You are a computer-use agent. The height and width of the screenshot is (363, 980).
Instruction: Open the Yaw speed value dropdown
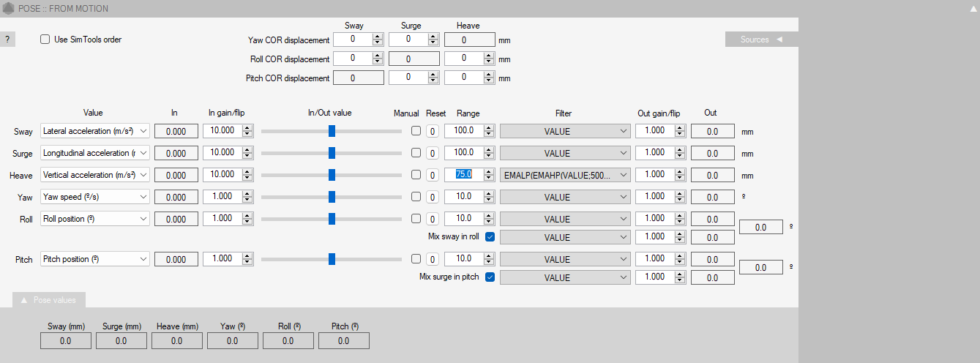coord(94,198)
